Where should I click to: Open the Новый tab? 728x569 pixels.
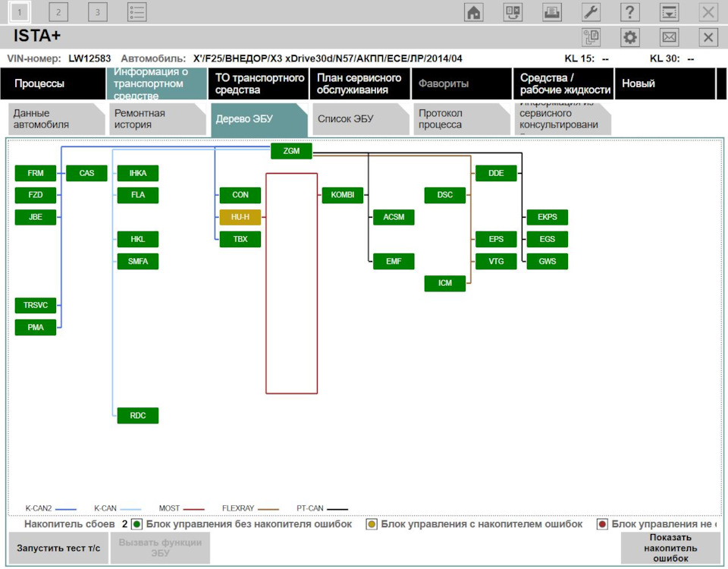click(x=665, y=83)
